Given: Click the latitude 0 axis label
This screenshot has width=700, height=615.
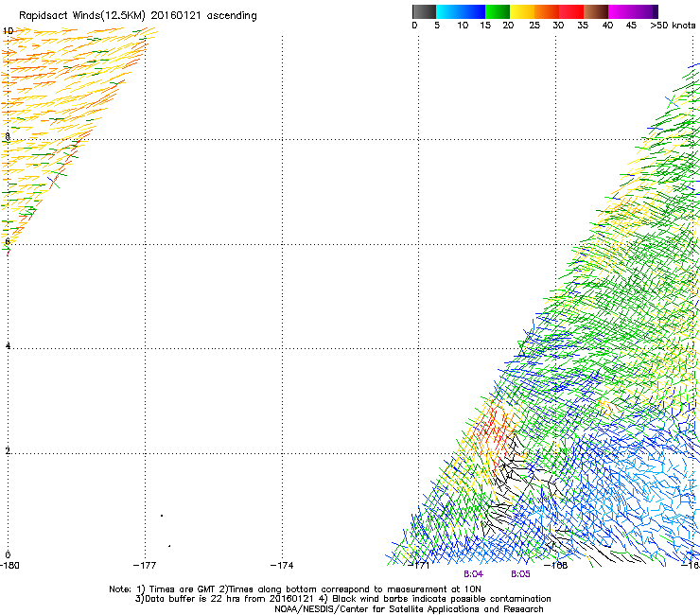Looking at the screenshot, I should click(8, 555).
